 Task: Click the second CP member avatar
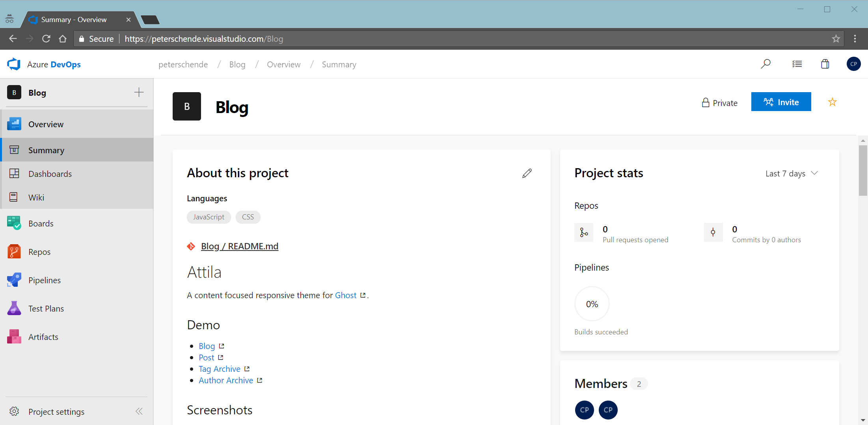[x=608, y=410]
